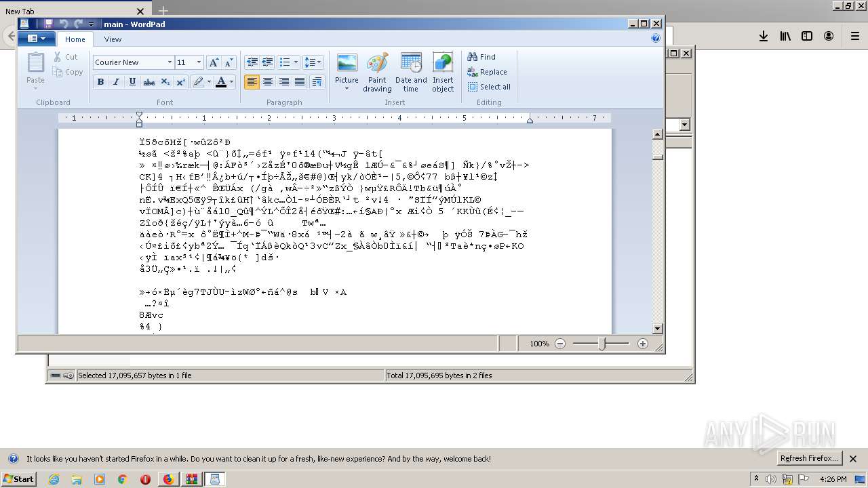Click the Decrease indent button
Screen dimensions: 868x488
252,62
